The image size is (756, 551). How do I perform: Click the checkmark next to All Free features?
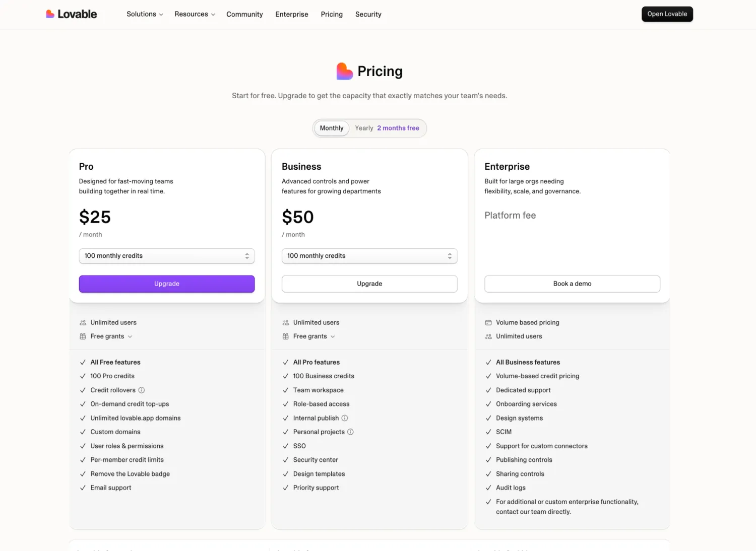(x=83, y=362)
